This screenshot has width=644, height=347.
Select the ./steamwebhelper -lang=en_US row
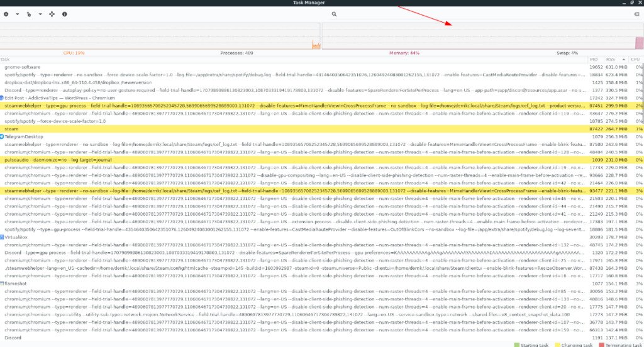322,268
